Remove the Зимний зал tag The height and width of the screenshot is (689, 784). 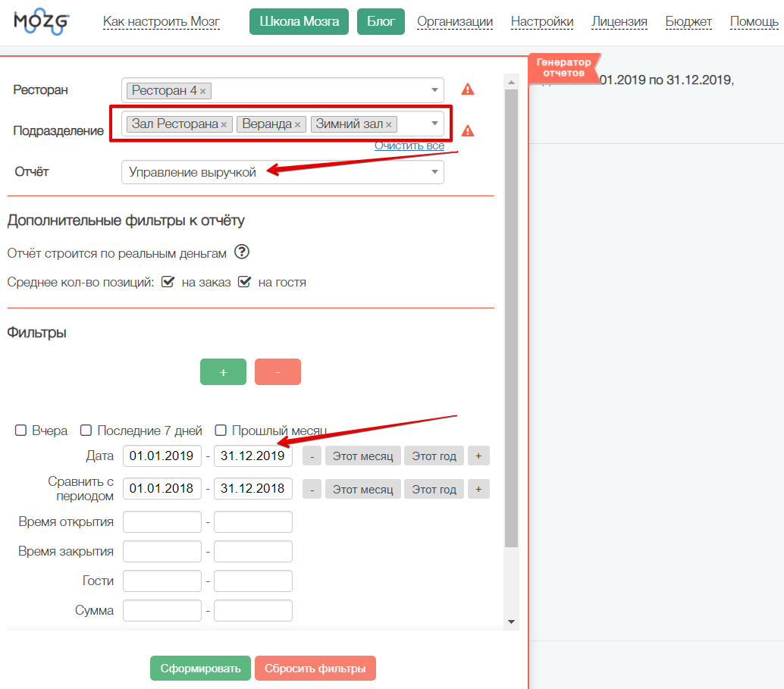click(x=388, y=124)
